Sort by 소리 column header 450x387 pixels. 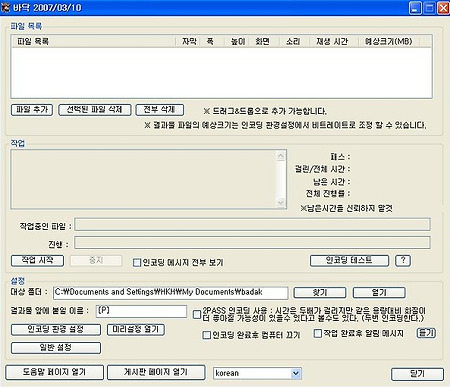(x=294, y=41)
